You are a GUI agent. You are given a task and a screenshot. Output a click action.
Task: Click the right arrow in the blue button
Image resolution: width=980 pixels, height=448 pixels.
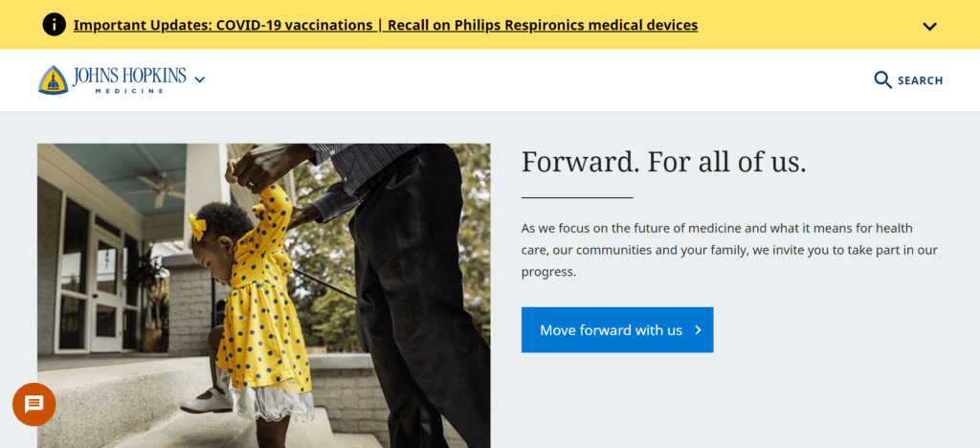[699, 330]
